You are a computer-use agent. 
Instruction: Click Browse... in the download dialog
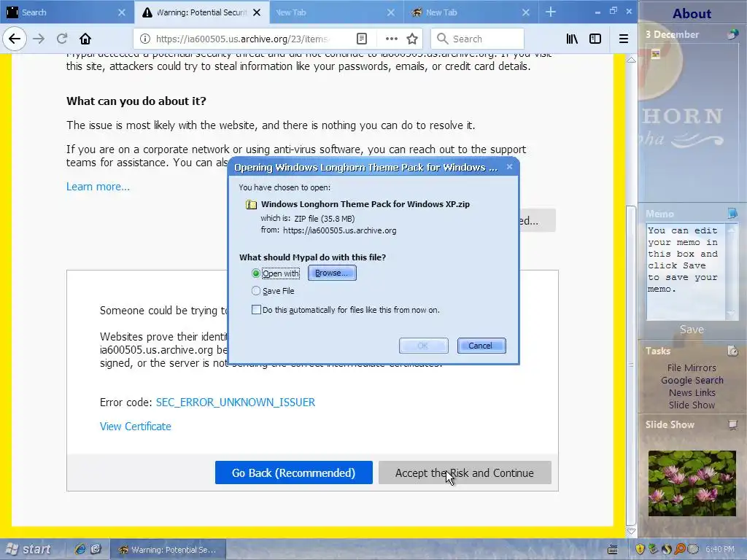332,273
